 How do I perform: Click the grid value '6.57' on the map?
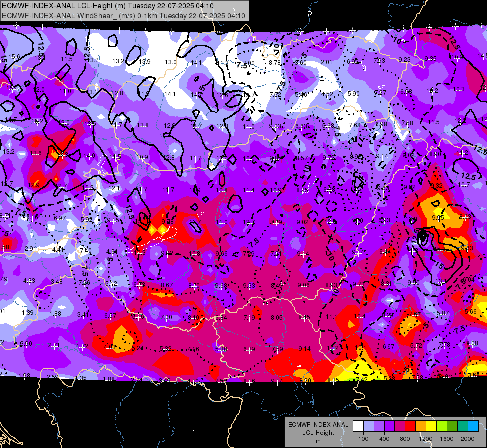click(x=110, y=315)
